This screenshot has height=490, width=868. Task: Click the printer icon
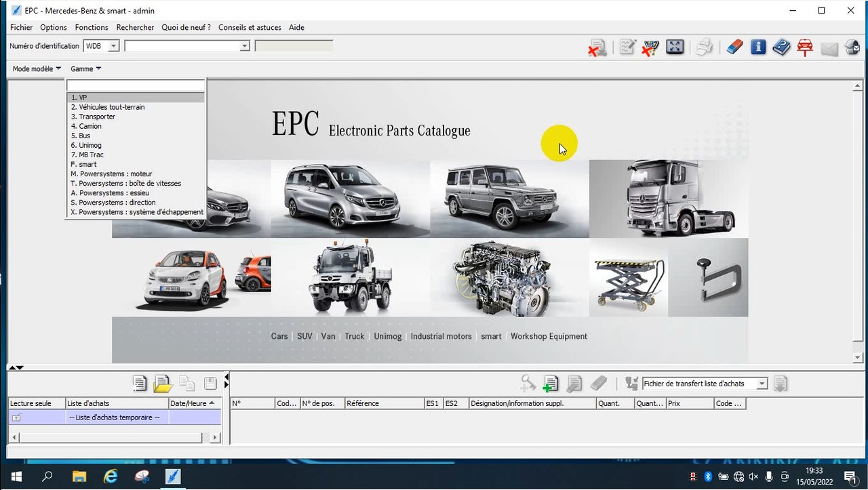pyautogui.click(x=705, y=47)
